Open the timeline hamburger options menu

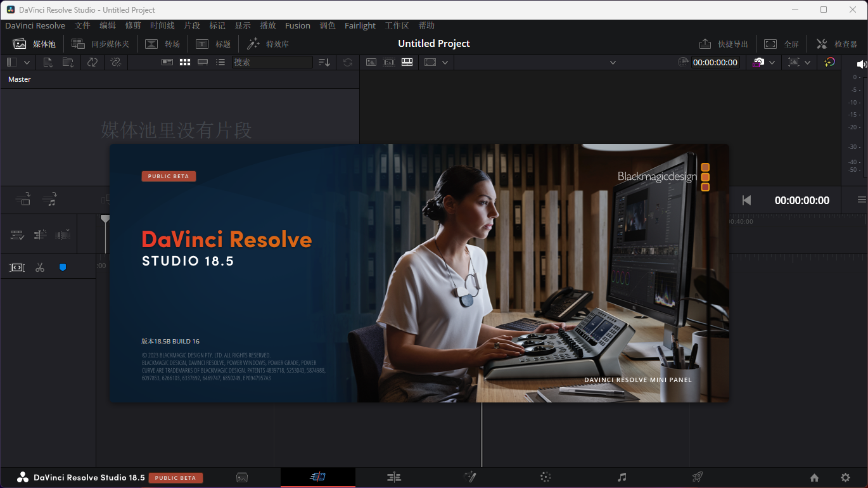862,200
